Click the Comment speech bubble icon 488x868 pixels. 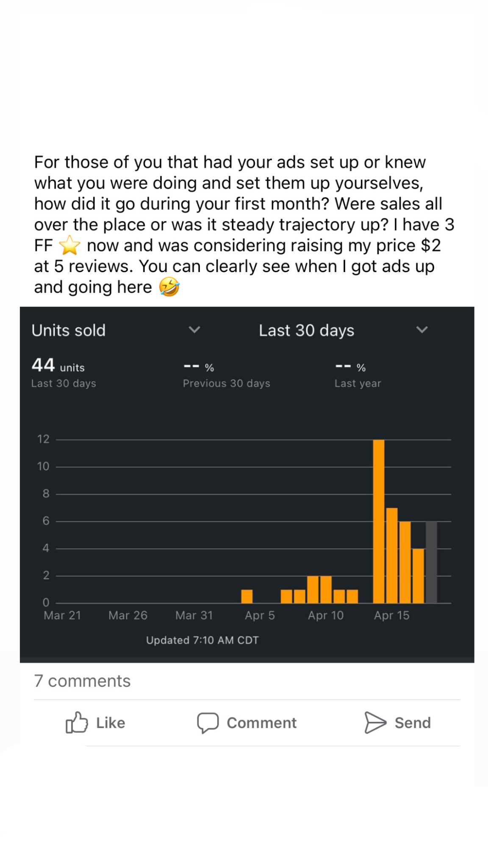[208, 723]
